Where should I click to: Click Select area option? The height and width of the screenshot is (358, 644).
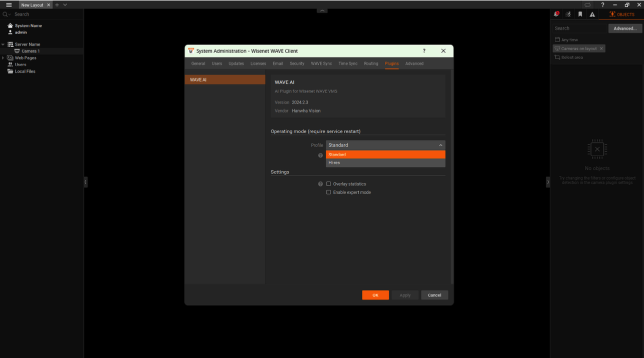click(569, 58)
